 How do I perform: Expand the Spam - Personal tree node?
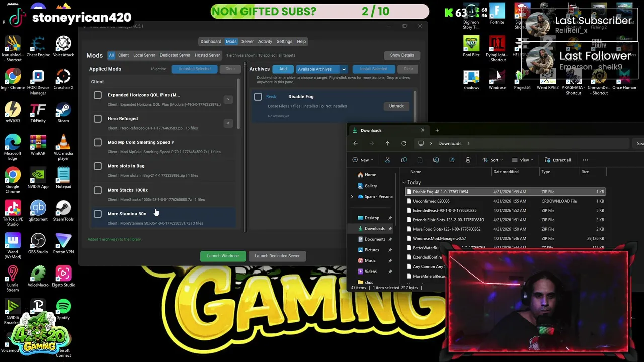tap(352, 197)
